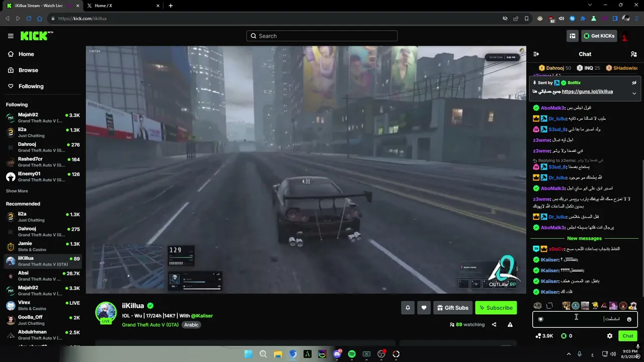Focus the Search field
644x362 pixels.
tap(322, 36)
